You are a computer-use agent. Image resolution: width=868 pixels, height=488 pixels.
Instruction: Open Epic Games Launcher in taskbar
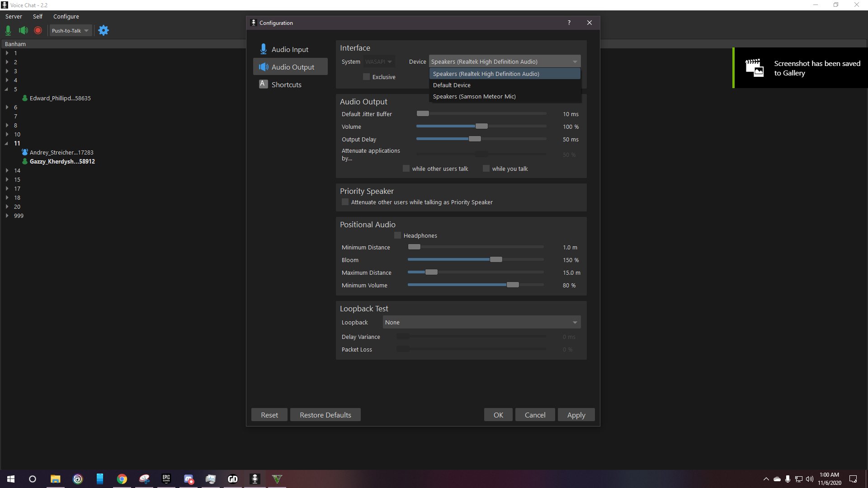[166, 479]
